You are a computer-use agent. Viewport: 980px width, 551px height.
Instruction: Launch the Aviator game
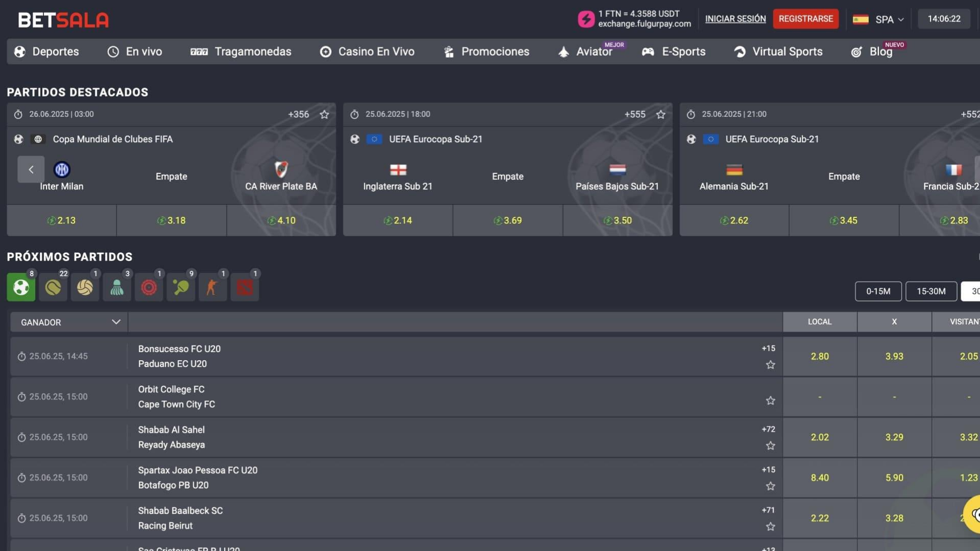(585, 52)
